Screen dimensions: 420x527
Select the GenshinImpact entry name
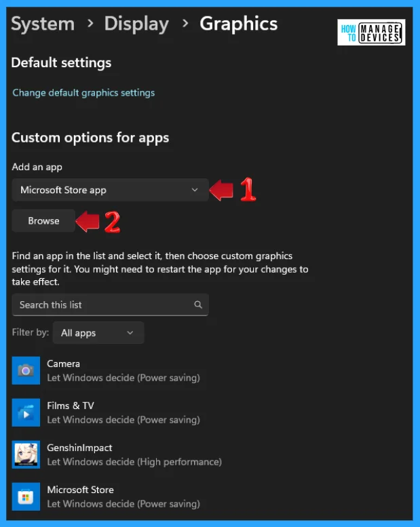(79, 448)
